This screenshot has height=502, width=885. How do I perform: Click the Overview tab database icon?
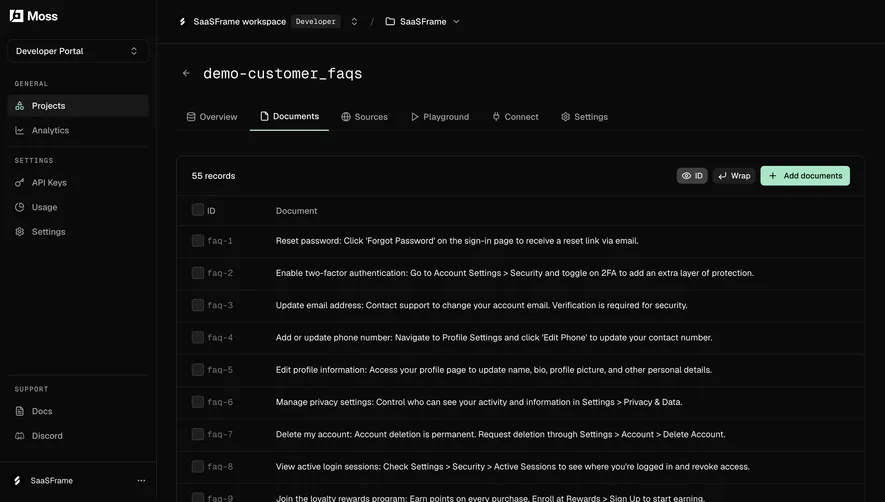[x=191, y=117]
